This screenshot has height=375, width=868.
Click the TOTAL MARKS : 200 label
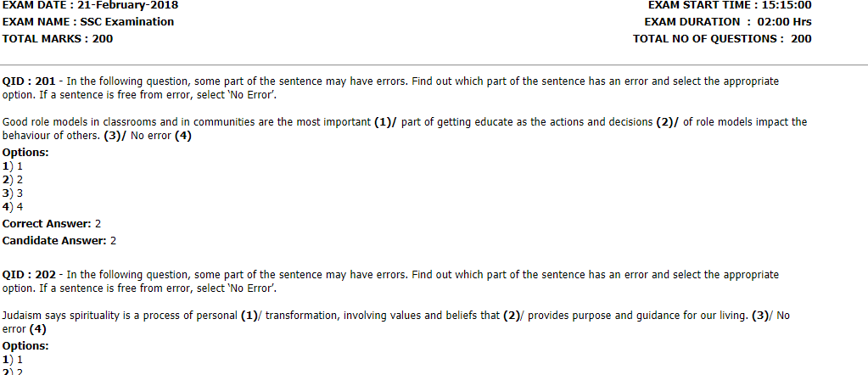pyautogui.click(x=58, y=39)
